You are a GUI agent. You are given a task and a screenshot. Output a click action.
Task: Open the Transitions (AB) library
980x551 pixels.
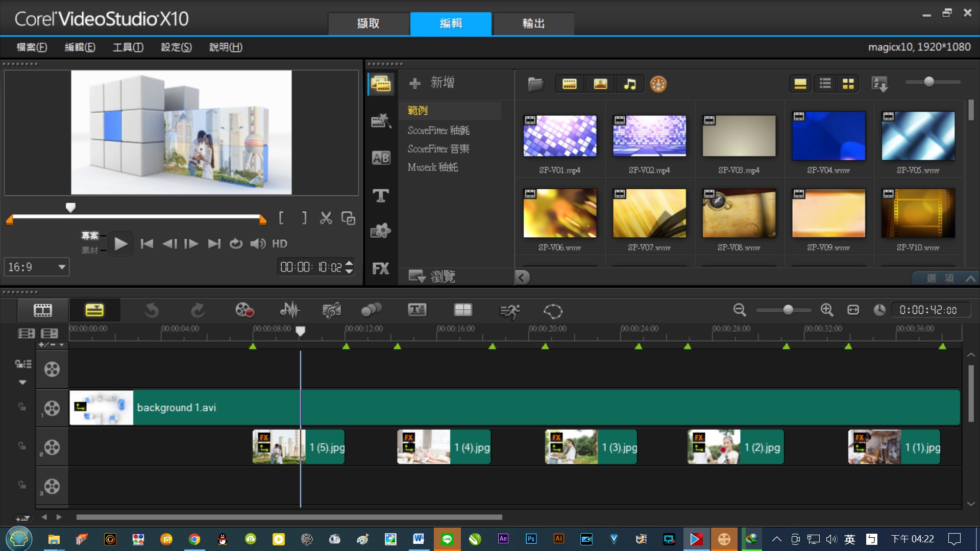coord(381,158)
